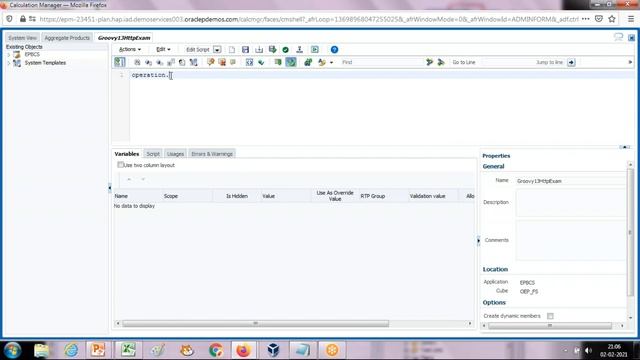Open Windows Start menu

click(x=13, y=350)
